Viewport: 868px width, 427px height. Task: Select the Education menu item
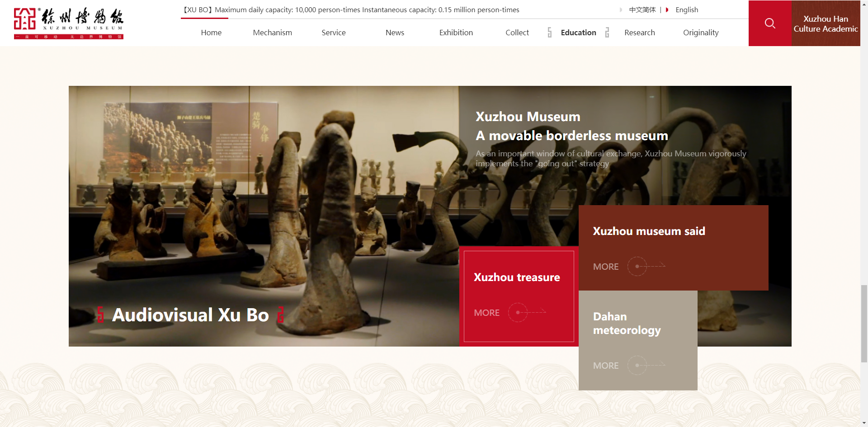tap(578, 33)
